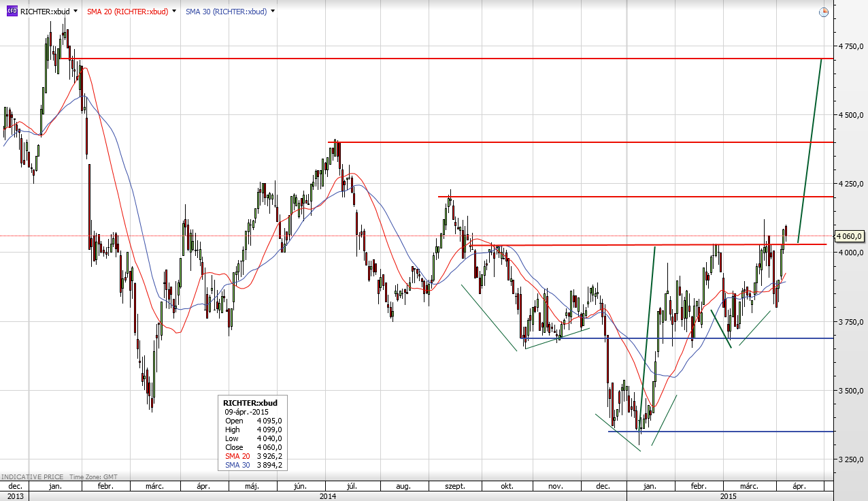
Task: Click the SMA 20 3 926,2 row
Action: [x=253, y=456]
